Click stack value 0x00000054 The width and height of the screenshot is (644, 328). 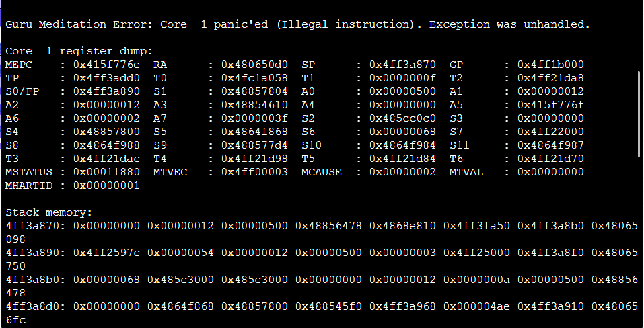(x=181, y=253)
